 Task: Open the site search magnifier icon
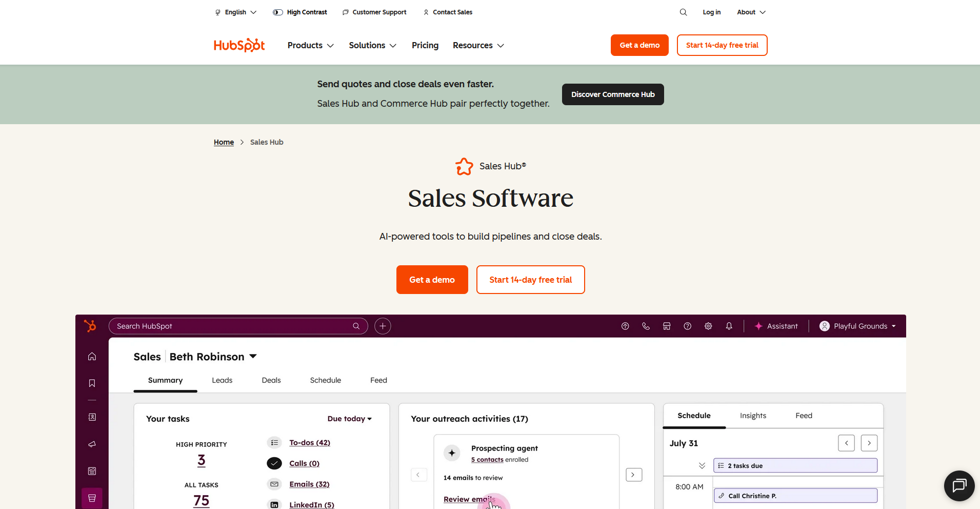[683, 12]
